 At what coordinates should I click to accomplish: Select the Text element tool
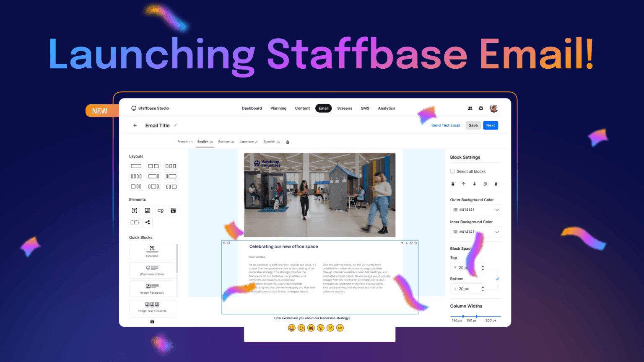(x=135, y=210)
